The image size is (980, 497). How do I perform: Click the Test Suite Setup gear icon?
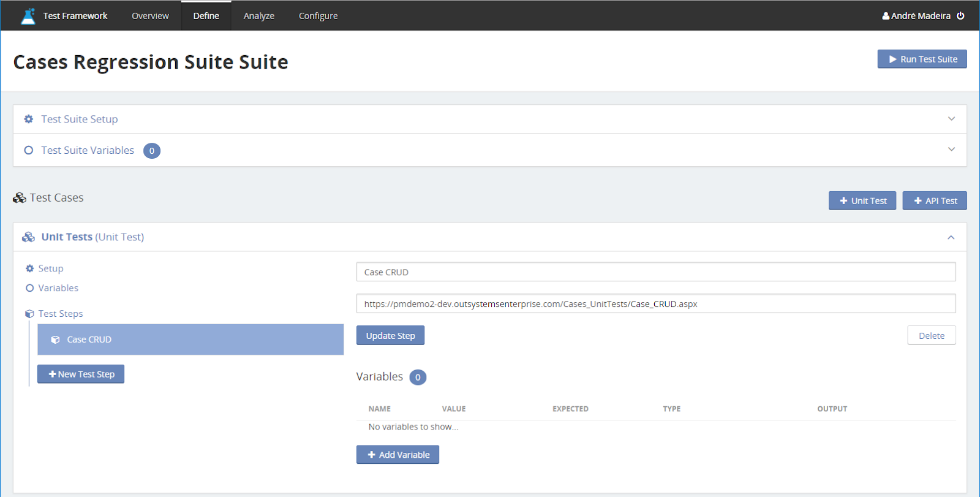29,119
